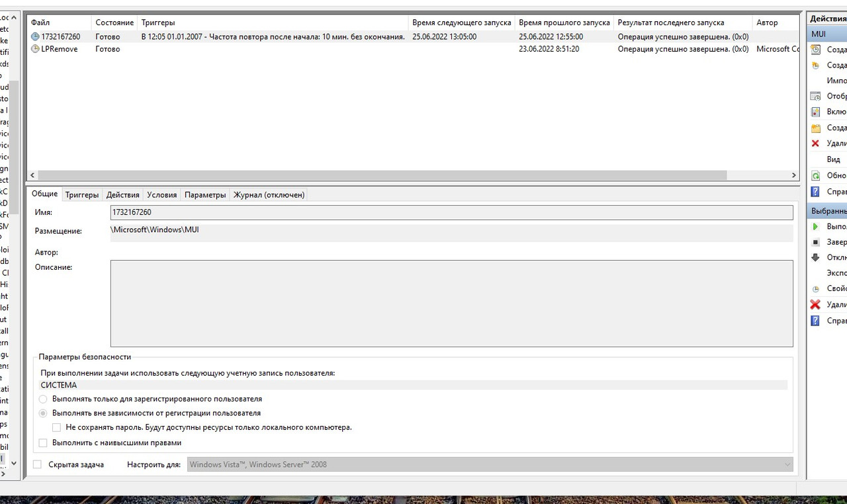This screenshot has width=847, height=504.
Task: Click the location path '\Microsoft\Windows\MUI'
Action: point(155,230)
